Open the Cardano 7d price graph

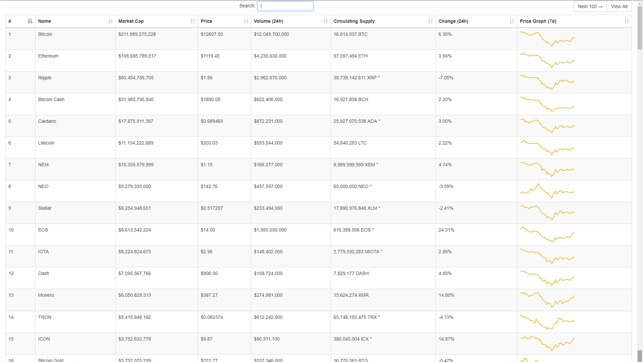547,125
